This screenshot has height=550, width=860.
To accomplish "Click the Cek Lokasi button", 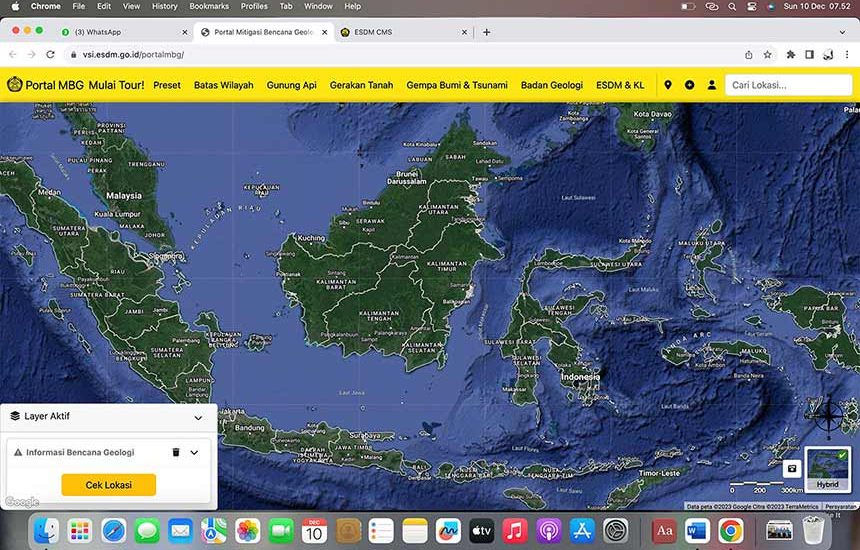I will [109, 485].
